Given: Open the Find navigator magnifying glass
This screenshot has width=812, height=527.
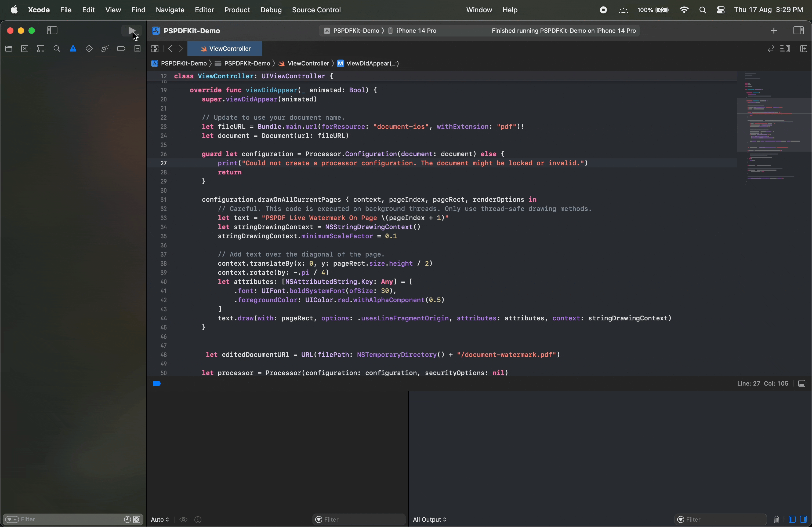Looking at the screenshot, I should tap(57, 49).
